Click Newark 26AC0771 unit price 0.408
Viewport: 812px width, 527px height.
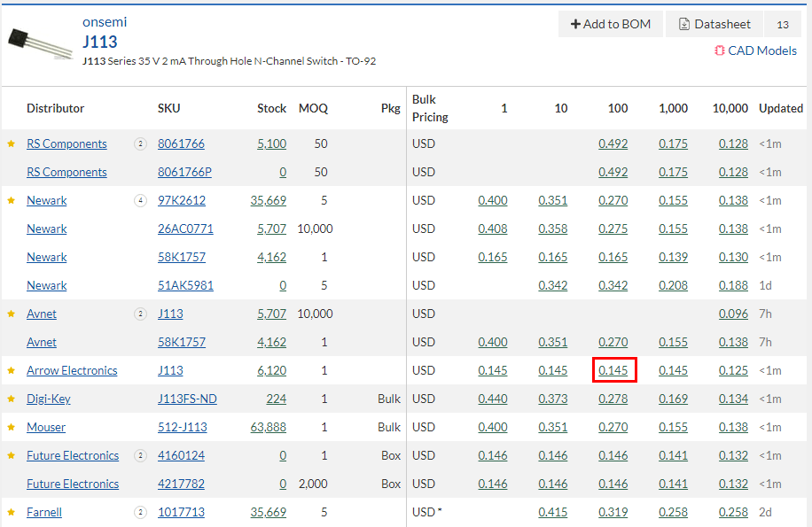[x=493, y=229]
